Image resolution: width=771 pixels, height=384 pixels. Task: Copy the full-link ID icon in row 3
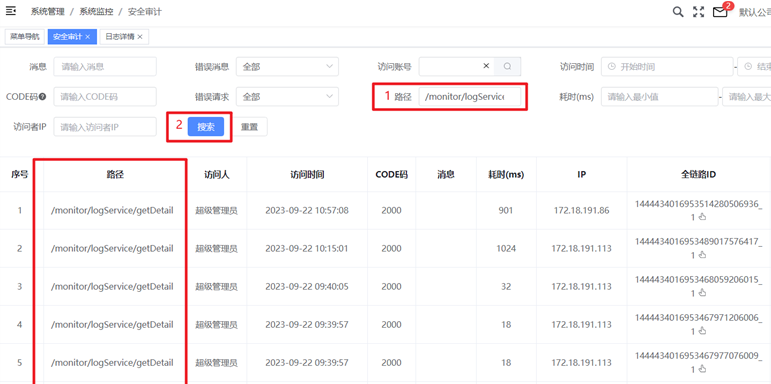(702, 293)
